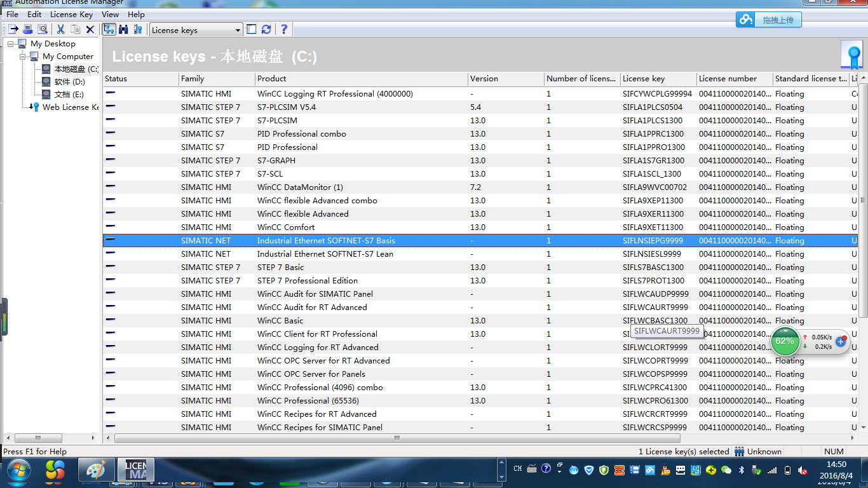This screenshot has height=488, width=868.
Task: Click license key SIFLA1SCL_1300
Action: click(652, 174)
